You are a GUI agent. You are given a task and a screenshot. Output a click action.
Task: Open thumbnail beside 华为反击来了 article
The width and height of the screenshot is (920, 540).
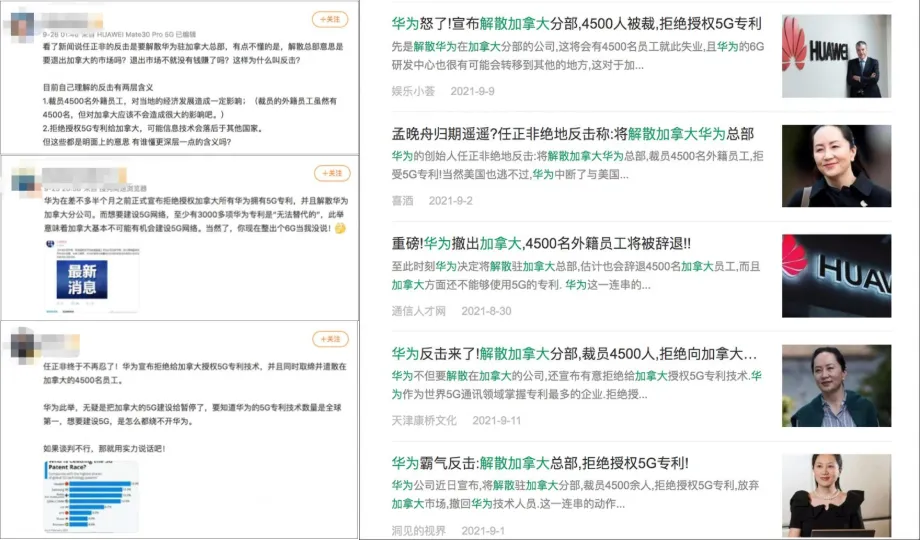point(836,386)
